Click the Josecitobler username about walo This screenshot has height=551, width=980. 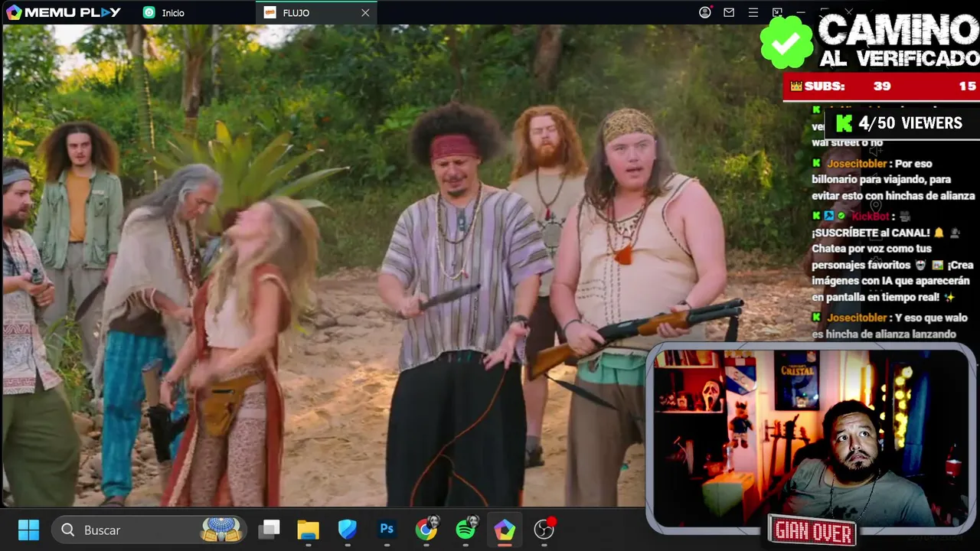coord(855,318)
